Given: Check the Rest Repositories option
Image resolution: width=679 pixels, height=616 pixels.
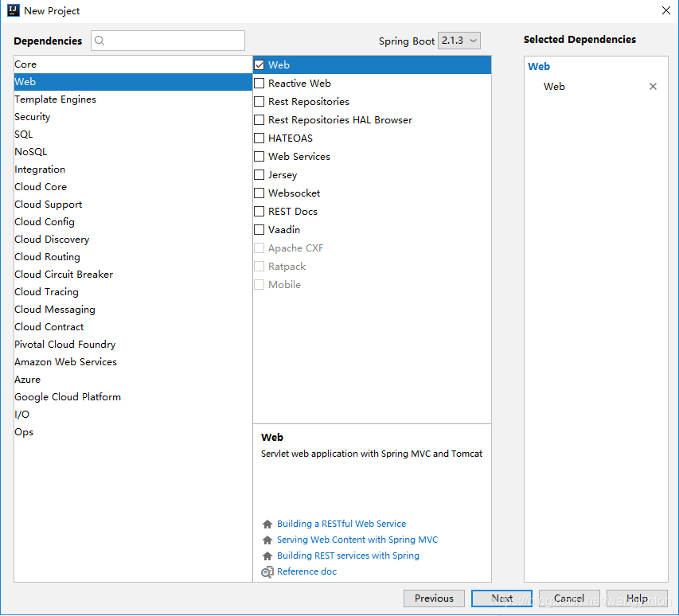Looking at the screenshot, I should [x=259, y=102].
